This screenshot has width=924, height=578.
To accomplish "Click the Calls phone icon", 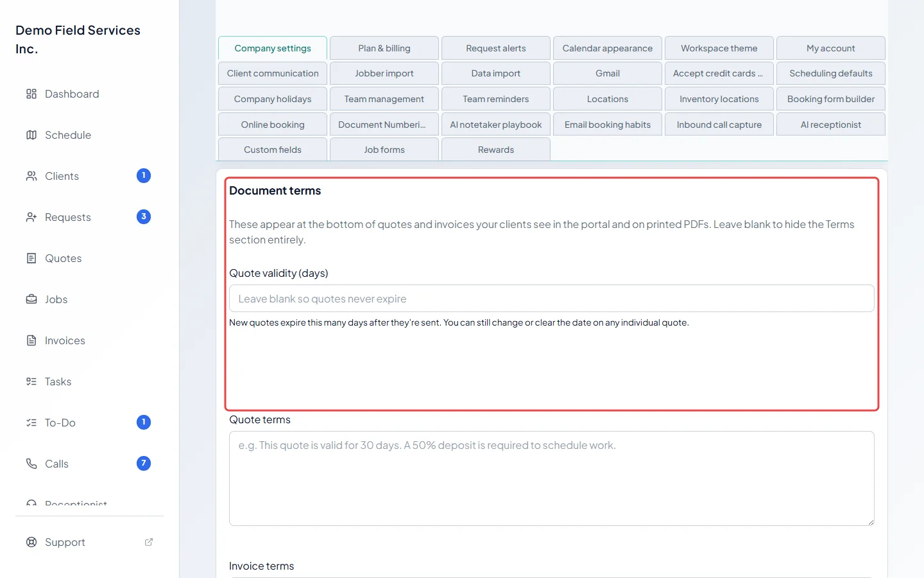I will point(31,464).
